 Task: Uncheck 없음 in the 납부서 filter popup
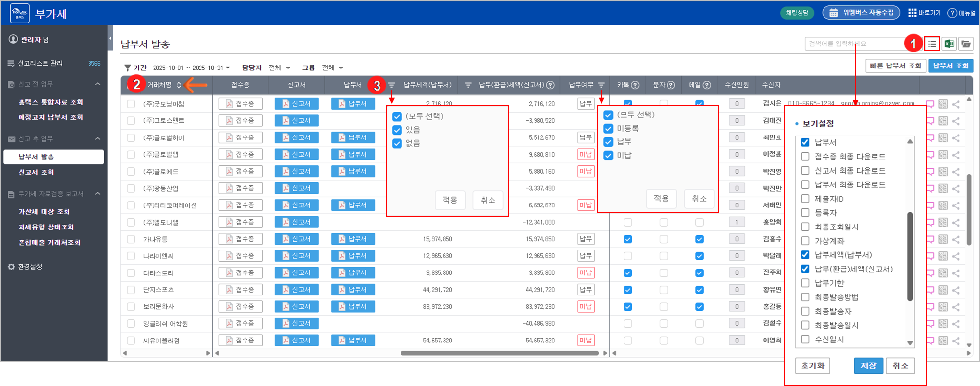397,144
